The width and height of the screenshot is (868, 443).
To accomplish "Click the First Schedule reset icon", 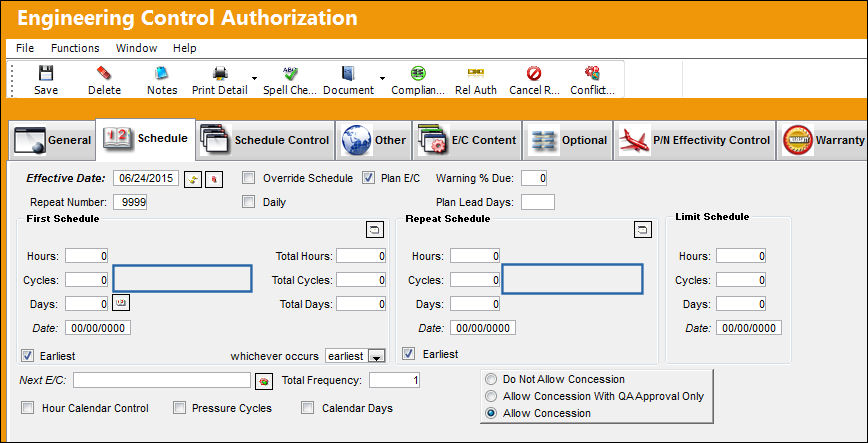I will [x=375, y=229].
